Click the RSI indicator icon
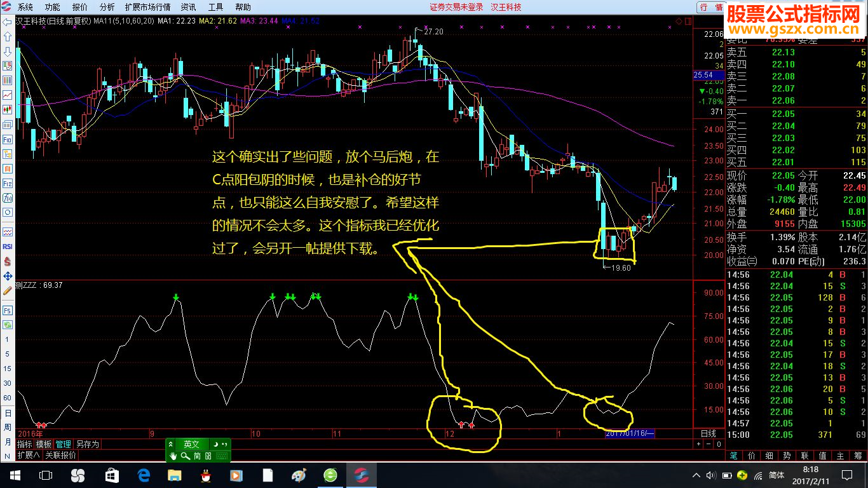 point(8,247)
